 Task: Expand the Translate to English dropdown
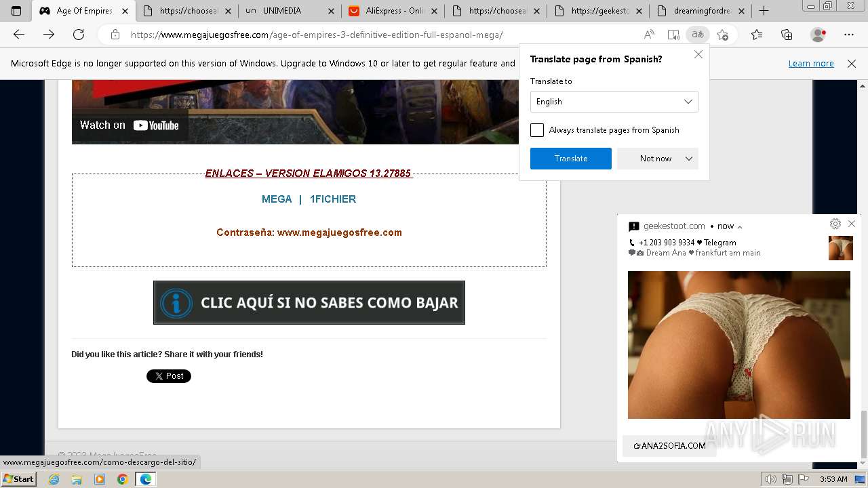614,102
